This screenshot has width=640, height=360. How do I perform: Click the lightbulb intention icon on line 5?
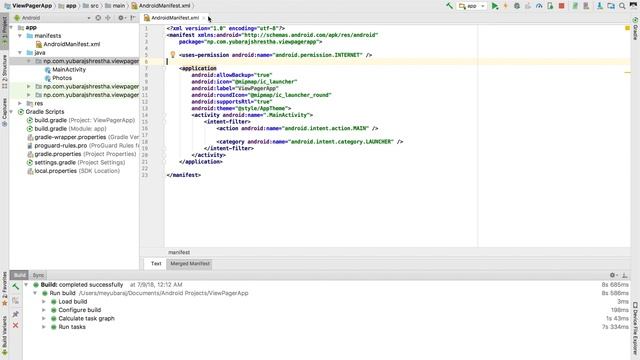[172, 55]
